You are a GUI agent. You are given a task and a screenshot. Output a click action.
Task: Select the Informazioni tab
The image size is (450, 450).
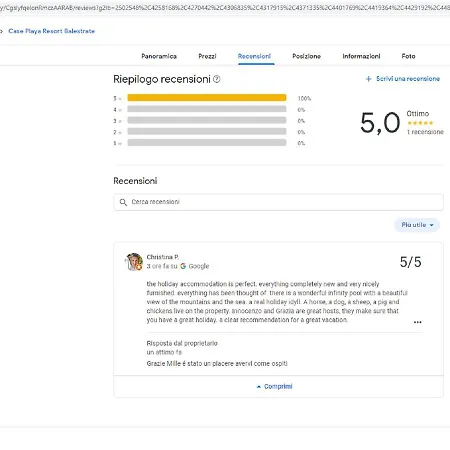pyautogui.click(x=361, y=56)
